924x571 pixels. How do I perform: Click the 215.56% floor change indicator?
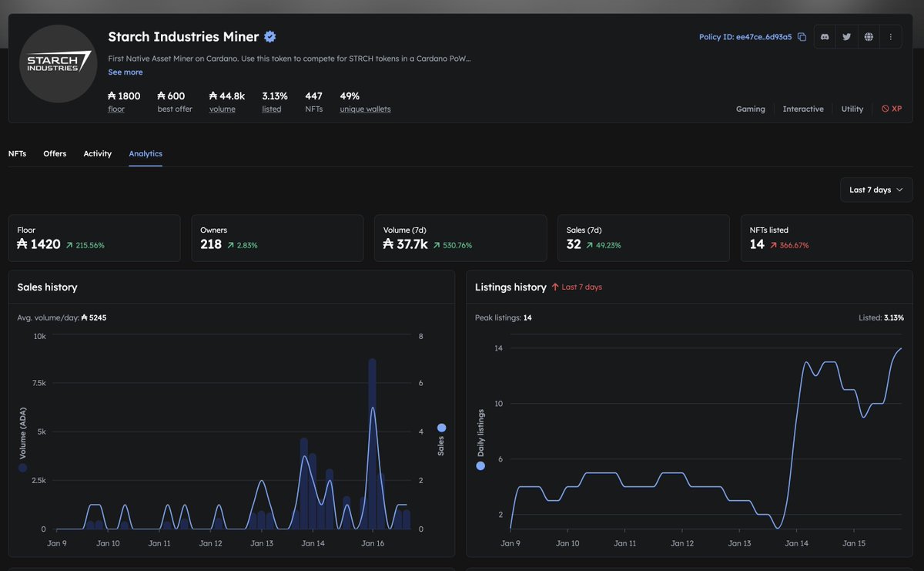[x=85, y=245]
